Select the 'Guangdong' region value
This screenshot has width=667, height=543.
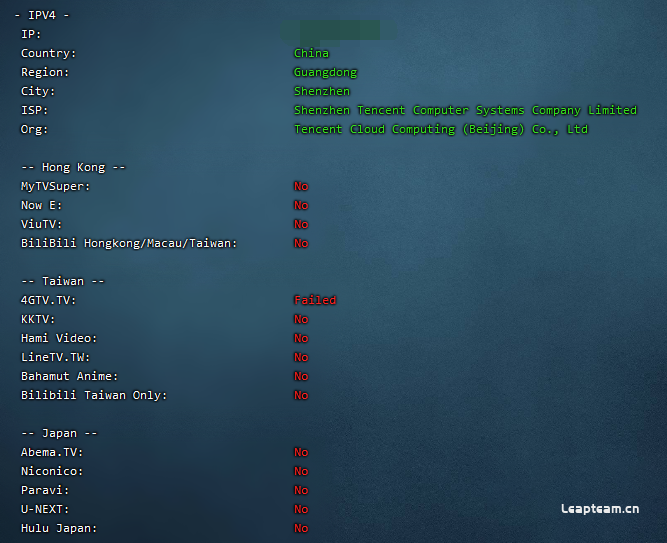click(x=325, y=72)
